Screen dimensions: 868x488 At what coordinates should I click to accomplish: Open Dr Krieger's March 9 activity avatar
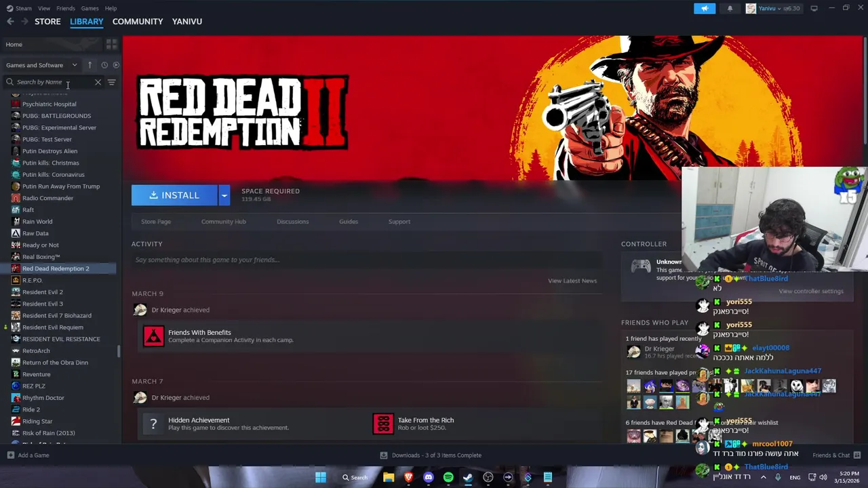[x=140, y=310]
